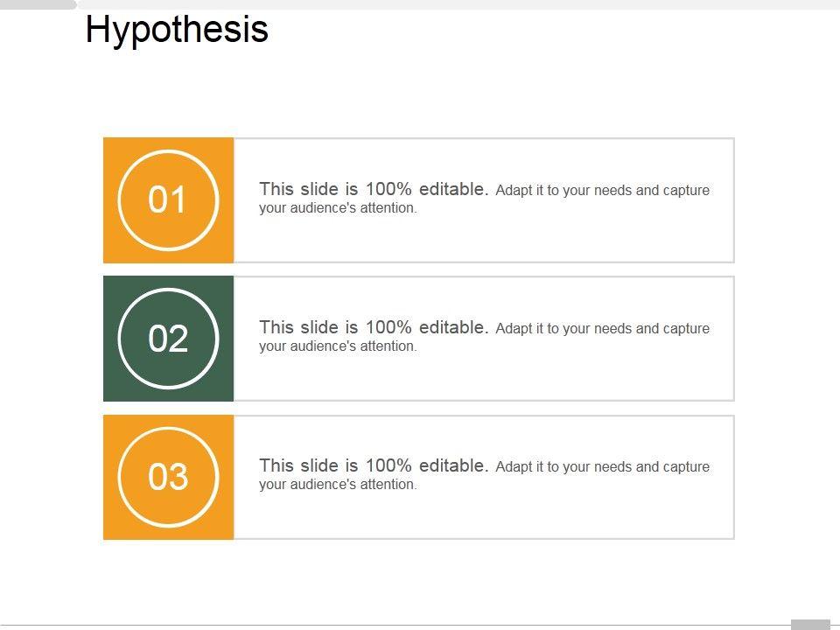Select bold editable heading in second row
840x630 pixels.
[374, 327]
